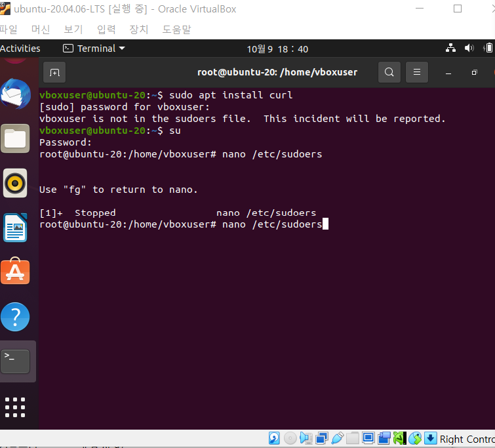Click VirtualBox USB devices indicator
495x448 pixels.
337,438
